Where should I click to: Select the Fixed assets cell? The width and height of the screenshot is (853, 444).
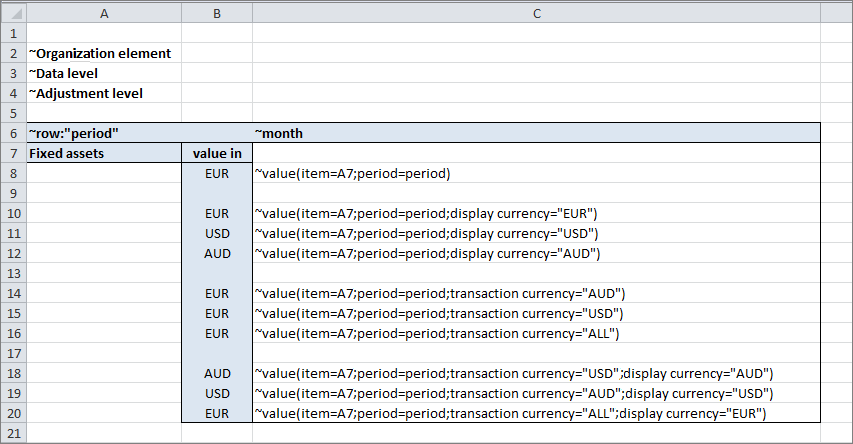pyautogui.click(x=66, y=153)
